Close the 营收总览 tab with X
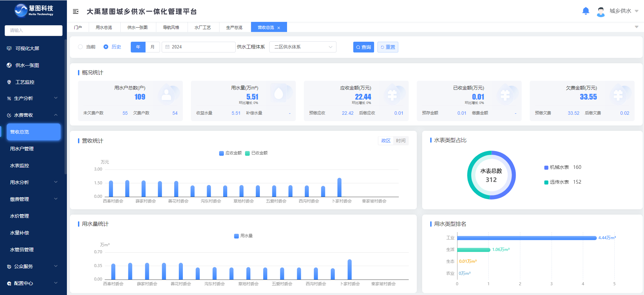 pyautogui.click(x=279, y=28)
